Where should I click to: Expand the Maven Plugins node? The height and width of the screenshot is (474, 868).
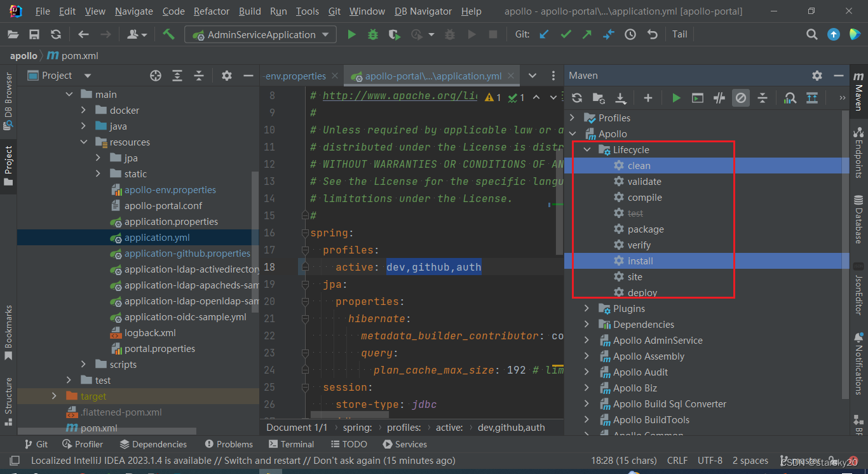point(587,308)
